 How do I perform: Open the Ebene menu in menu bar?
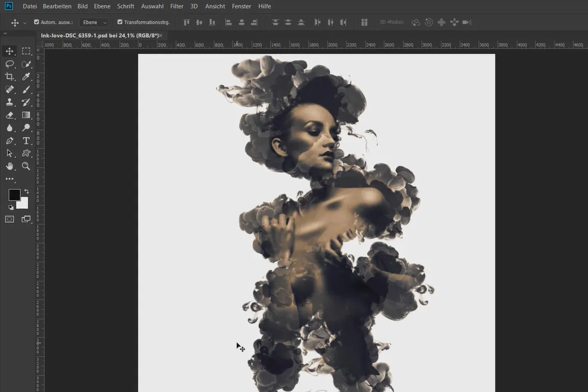[102, 6]
